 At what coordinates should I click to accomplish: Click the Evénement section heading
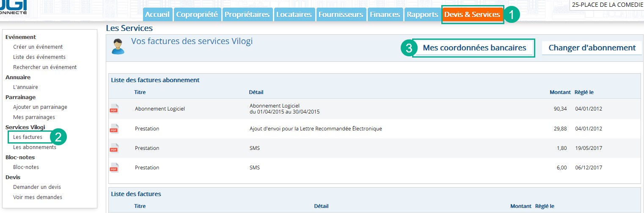(x=21, y=37)
